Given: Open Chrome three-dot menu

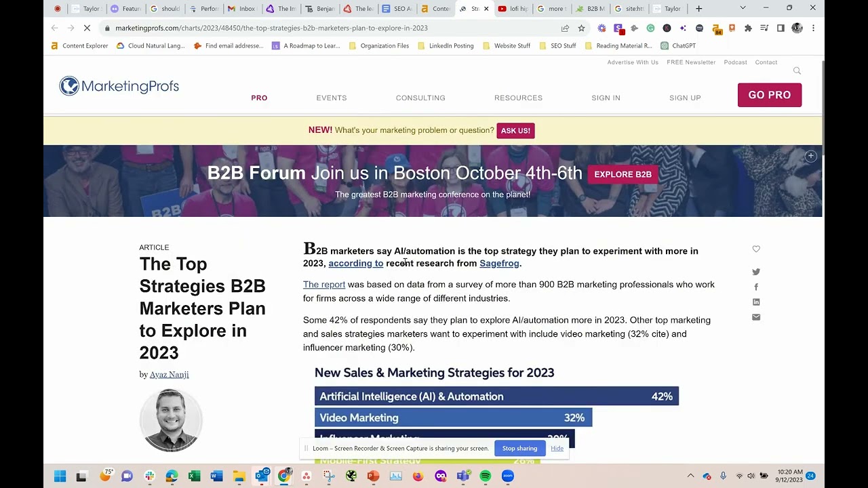Looking at the screenshot, I should click(813, 28).
